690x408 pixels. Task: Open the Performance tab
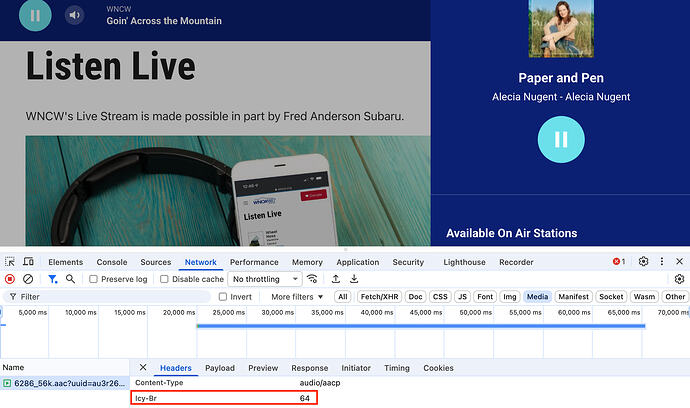254,262
